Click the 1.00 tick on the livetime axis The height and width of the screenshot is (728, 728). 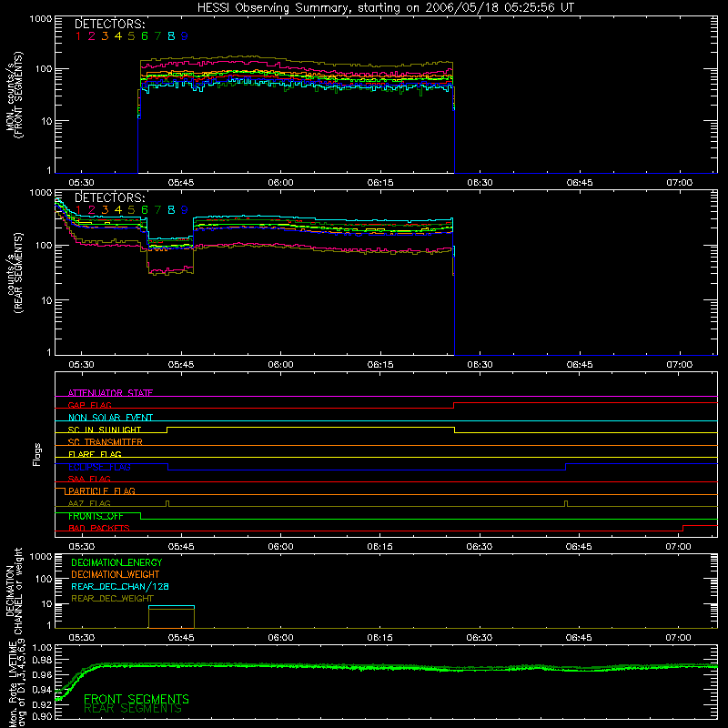coord(42,648)
